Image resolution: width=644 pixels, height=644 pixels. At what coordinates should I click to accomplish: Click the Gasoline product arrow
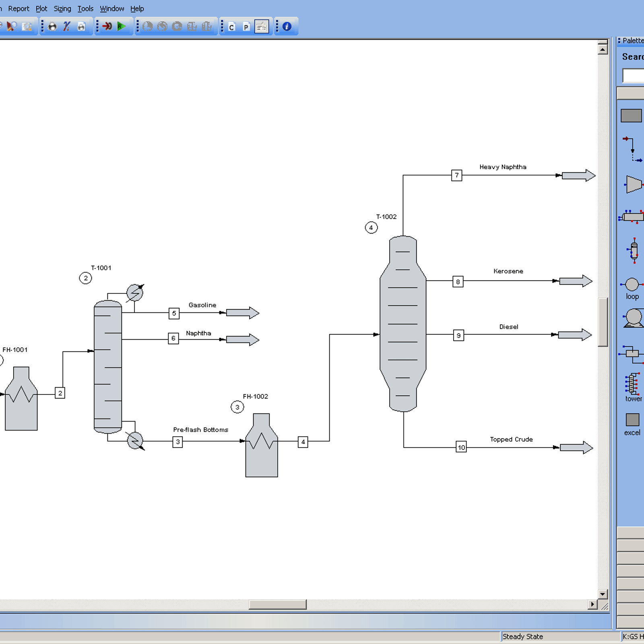click(x=243, y=313)
